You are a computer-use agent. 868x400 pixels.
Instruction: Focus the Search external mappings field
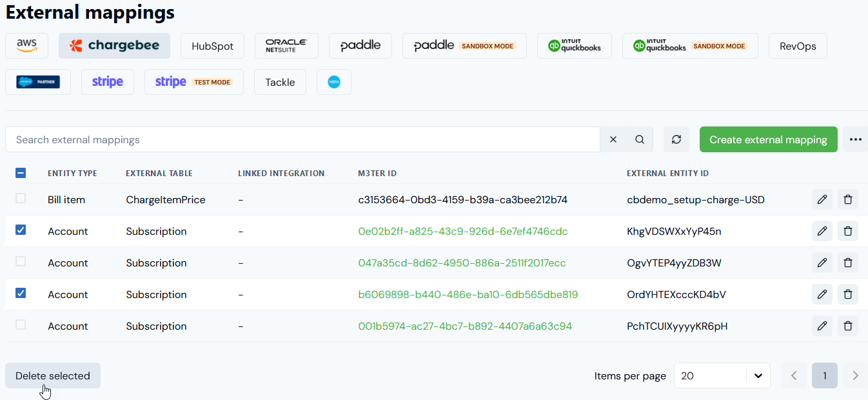tap(302, 139)
